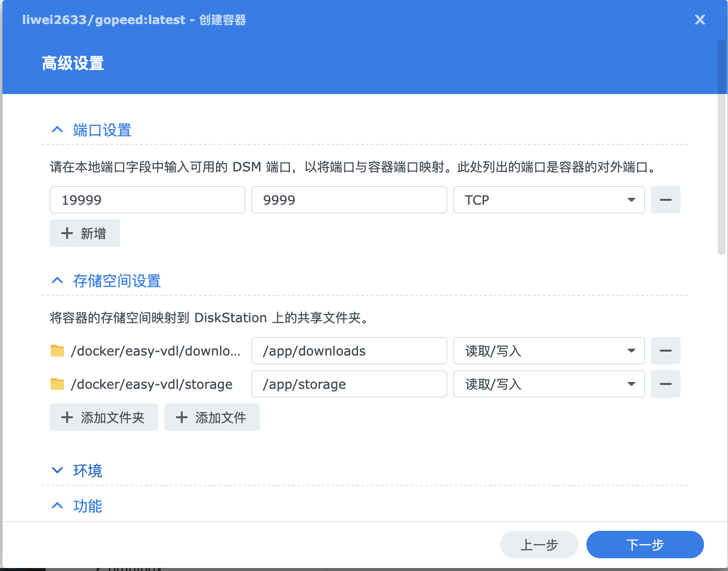The image size is (728, 571).
Task: Open permission dropdown for /app/downloads
Action: pos(548,351)
